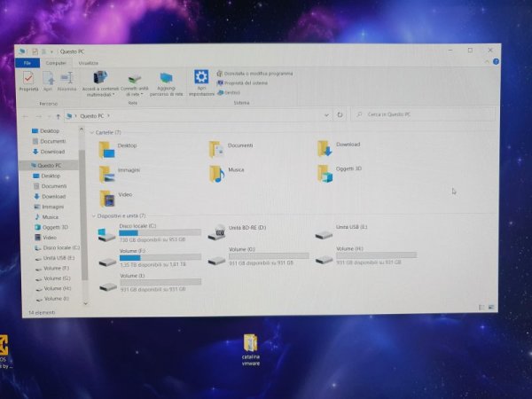Open the ribbon Help question mark

(x=496, y=61)
